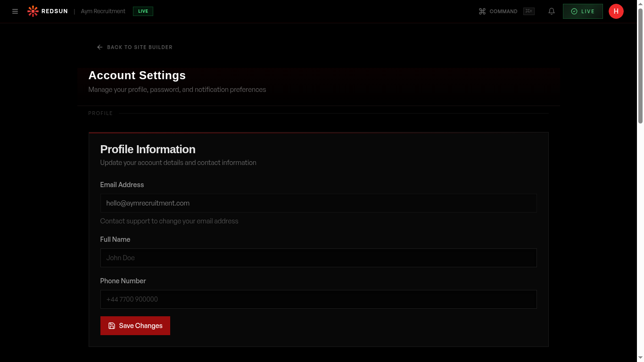Click the save disk icon on Save Changes
The height and width of the screenshot is (362, 644).
112,325
